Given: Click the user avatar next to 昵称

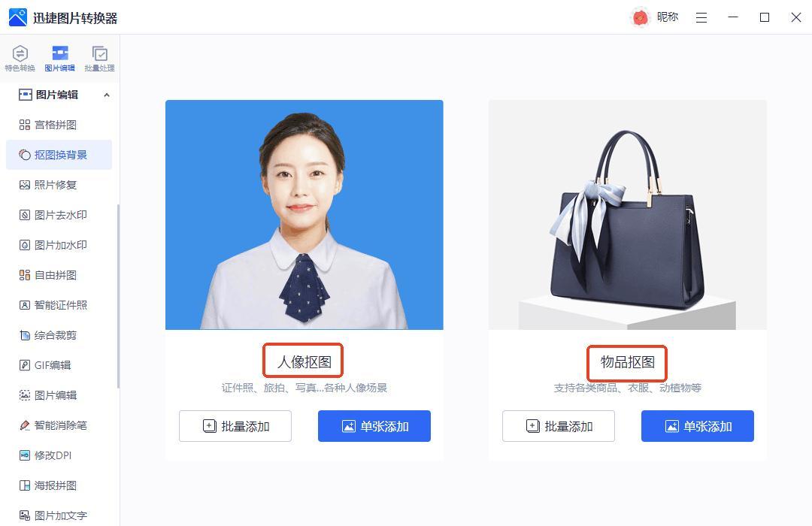Looking at the screenshot, I should pos(640,17).
